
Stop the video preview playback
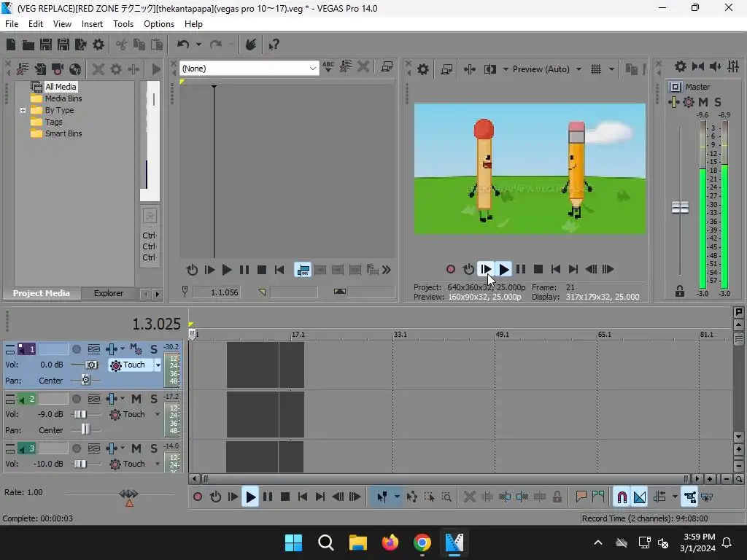coord(538,270)
